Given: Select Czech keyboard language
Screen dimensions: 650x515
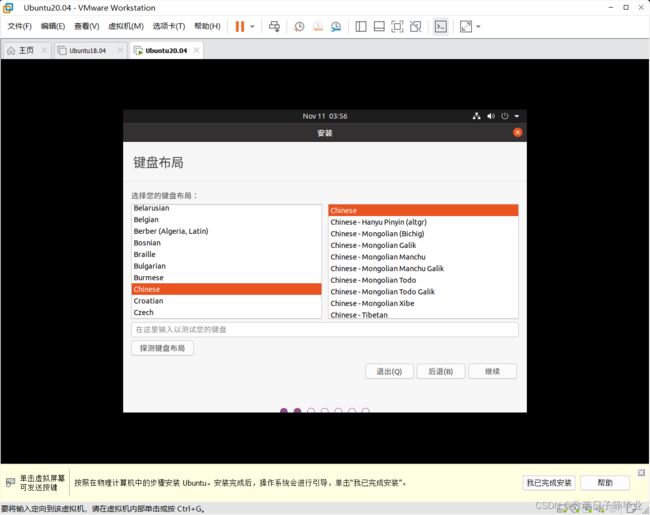Looking at the screenshot, I should click(226, 312).
